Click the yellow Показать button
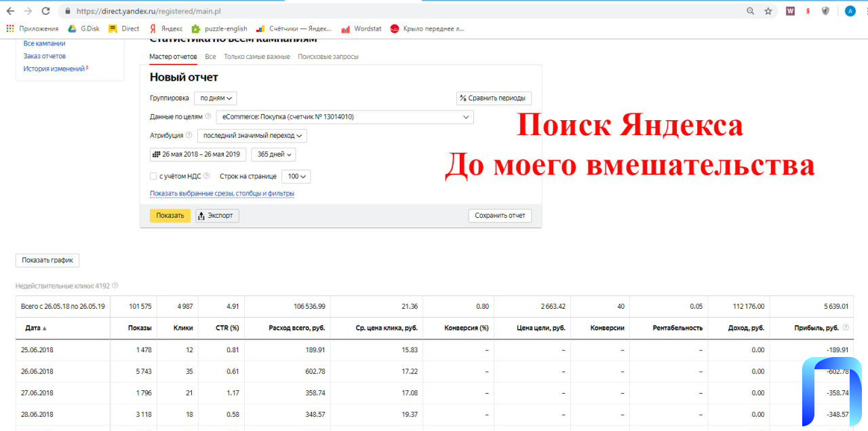The image size is (868, 431). click(x=170, y=216)
